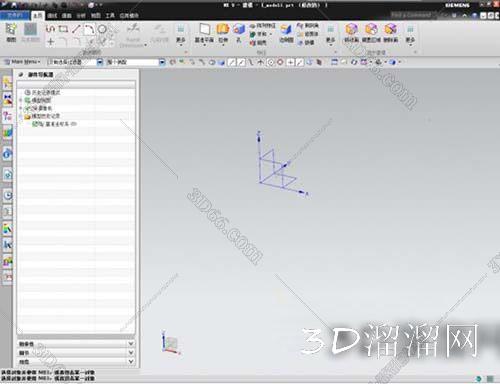The width and height of the screenshot is (500, 384).
Task: Open the Hole feature tool
Action: [x=239, y=33]
